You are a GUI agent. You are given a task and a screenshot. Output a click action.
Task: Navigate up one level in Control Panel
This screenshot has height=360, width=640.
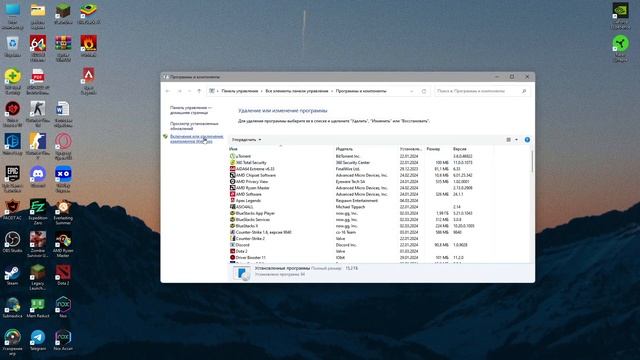(x=199, y=91)
